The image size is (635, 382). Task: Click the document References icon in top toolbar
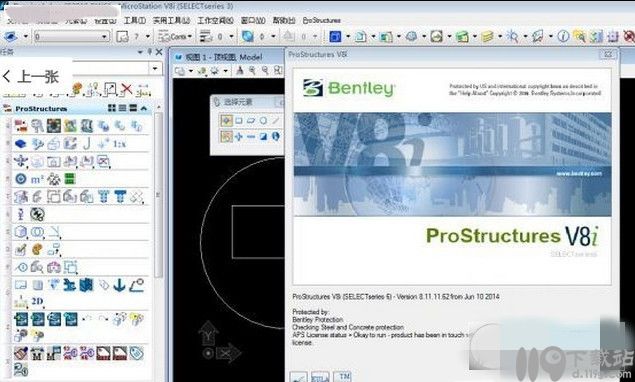(360, 37)
